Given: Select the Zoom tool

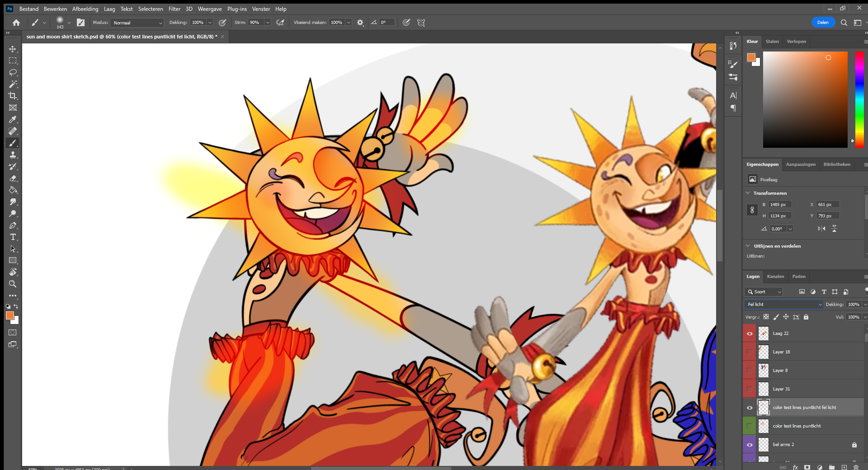Looking at the screenshot, I should coord(13,284).
